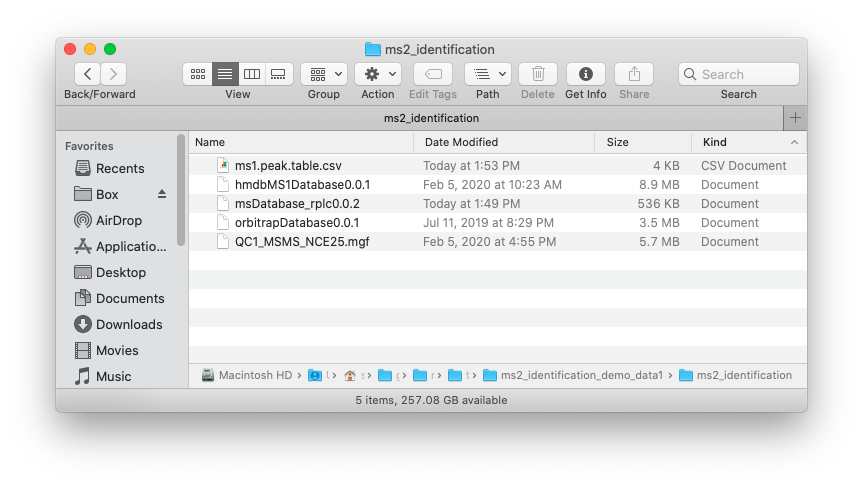Toggle sort direction arrow in Kind column
Image resolution: width=863 pixels, height=486 pixels.
click(794, 142)
